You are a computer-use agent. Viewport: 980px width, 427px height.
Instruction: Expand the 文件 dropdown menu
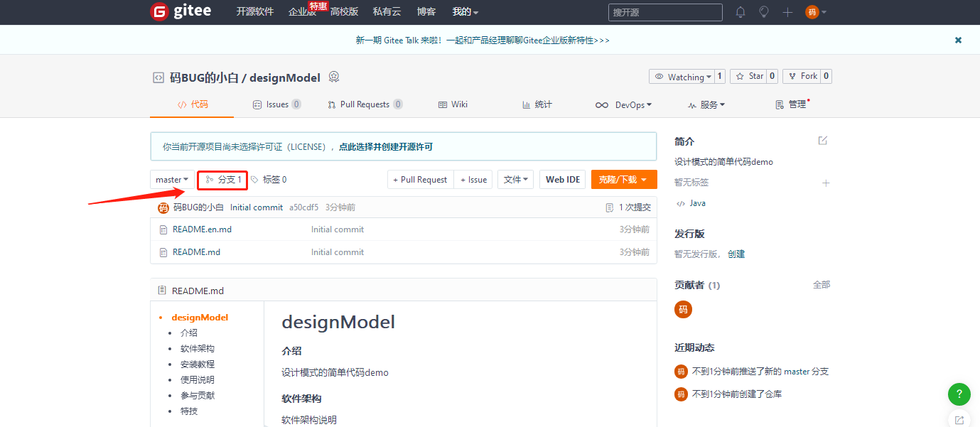(x=515, y=179)
